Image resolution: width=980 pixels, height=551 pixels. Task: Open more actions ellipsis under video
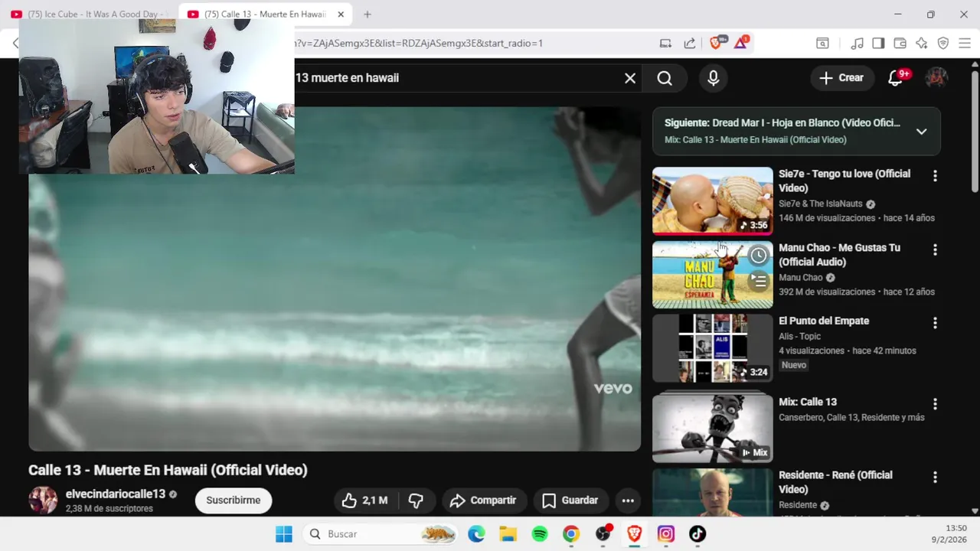(628, 500)
